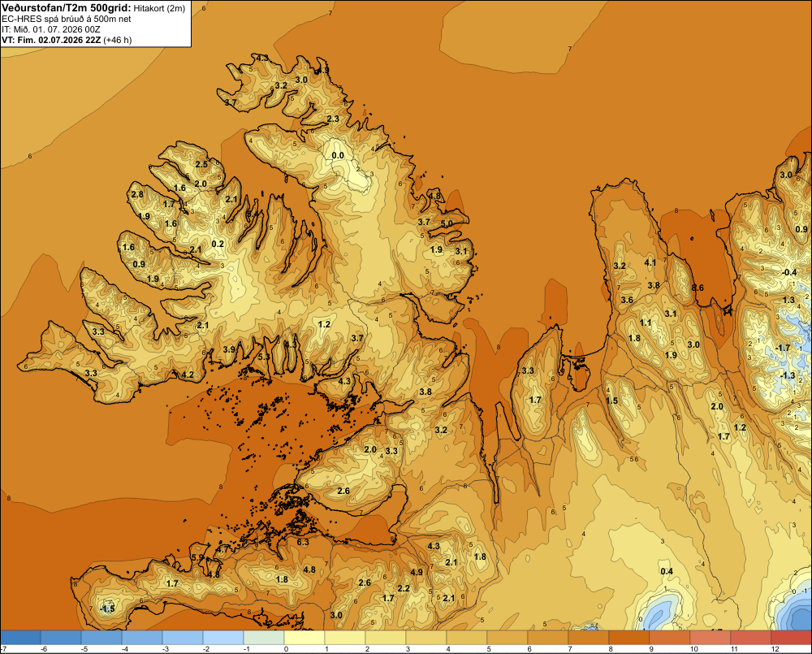Click the 8.6 temperature label on the map
The height and width of the screenshot is (654, 812).
[x=698, y=288]
